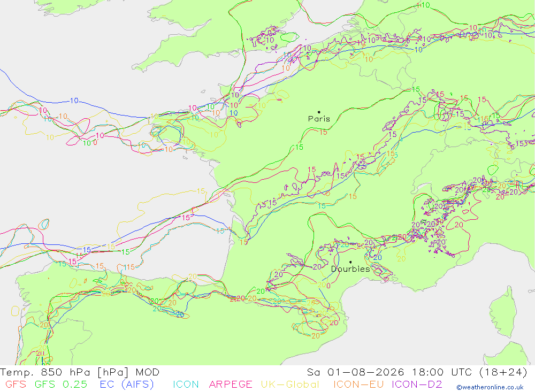Click the Paris location dot marker
Viewport: 535px width, 392px height.
tap(319, 112)
